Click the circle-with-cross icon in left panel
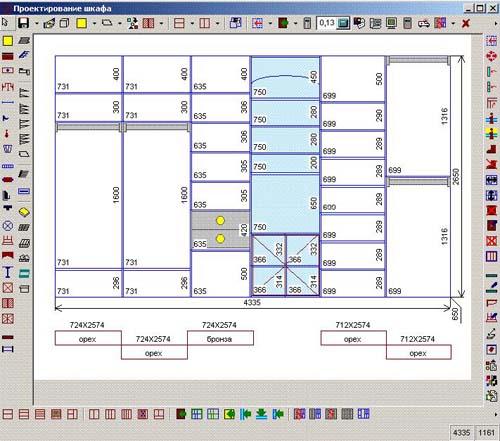 8,226
